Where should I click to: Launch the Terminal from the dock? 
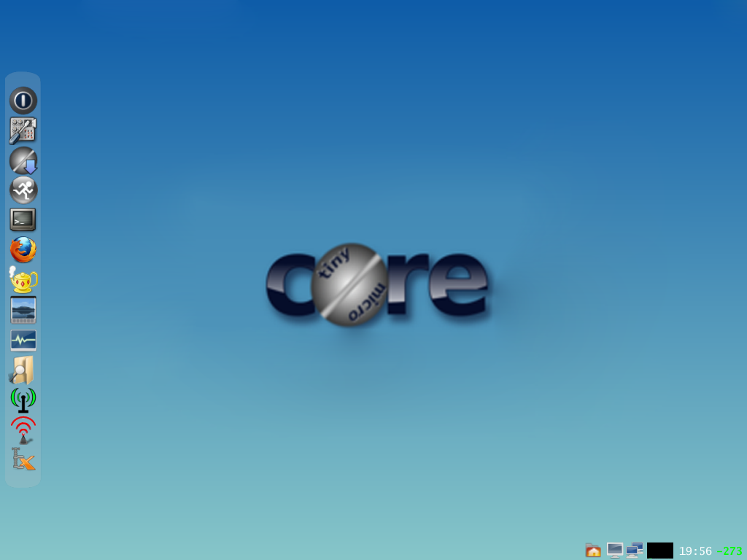click(23, 219)
